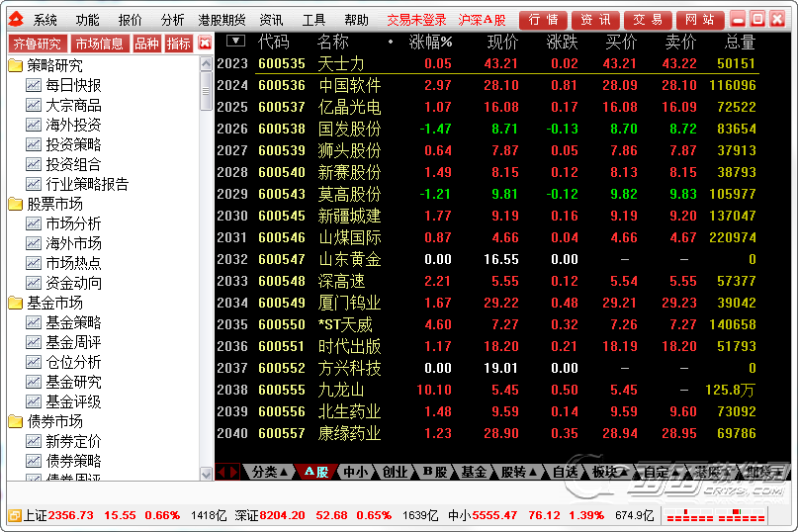Viewport: 798px width, 532px height.
Task: Switch to the 创业 bottom tab
Action: click(396, 472)
